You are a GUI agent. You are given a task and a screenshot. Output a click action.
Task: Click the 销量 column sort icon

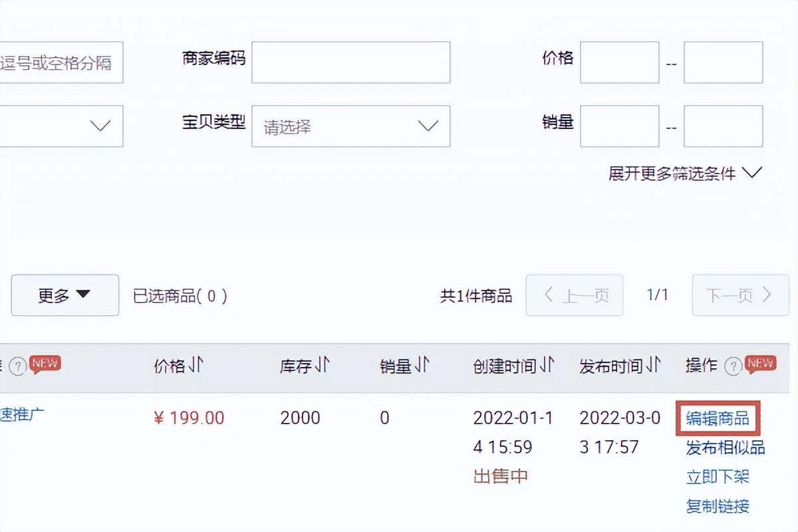pyautogui.click(x=422, y=364)
